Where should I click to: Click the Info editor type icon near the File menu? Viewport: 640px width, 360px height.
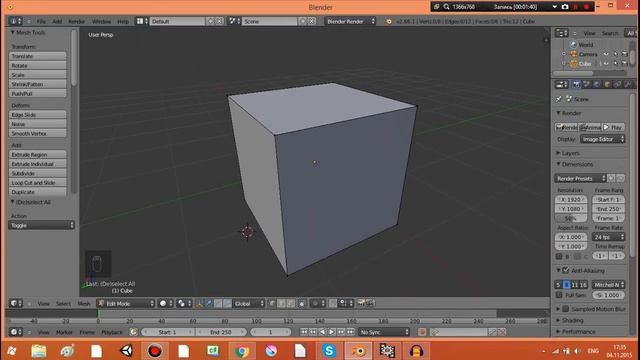tap(16, 21)
